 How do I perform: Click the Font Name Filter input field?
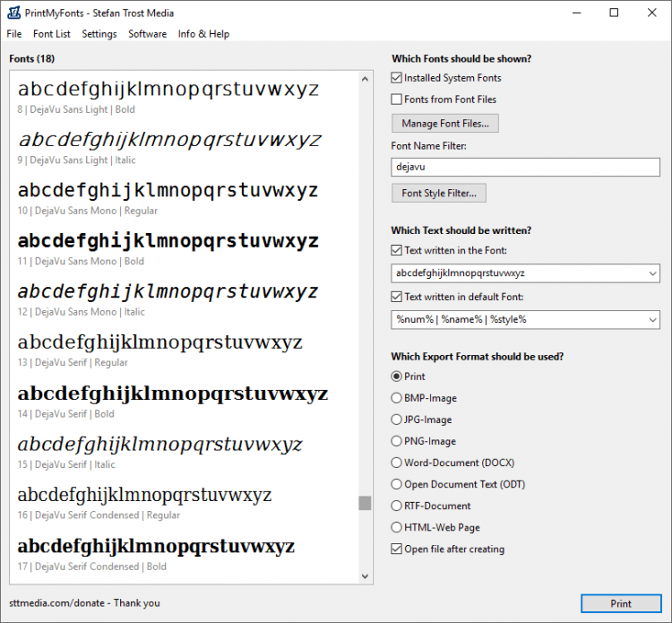coord(525,167)
